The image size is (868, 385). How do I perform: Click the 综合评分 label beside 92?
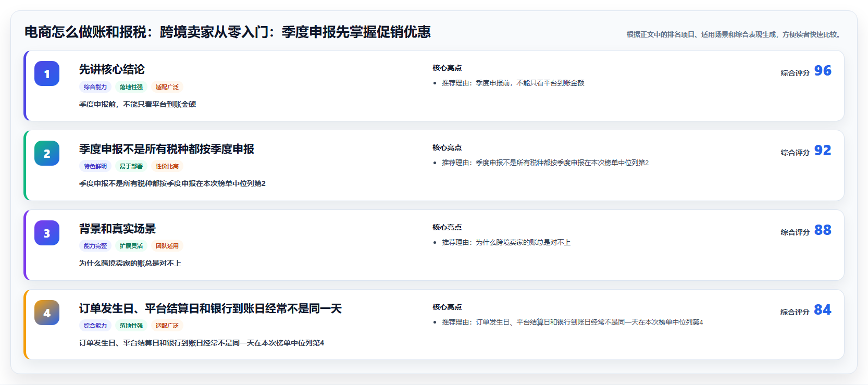(x=795, y=153)
